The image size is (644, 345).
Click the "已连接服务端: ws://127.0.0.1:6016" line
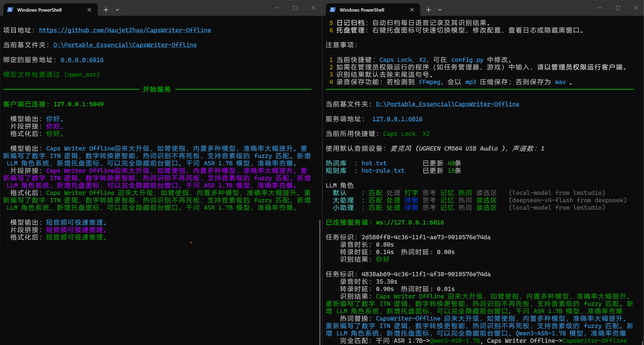[385, 222]
